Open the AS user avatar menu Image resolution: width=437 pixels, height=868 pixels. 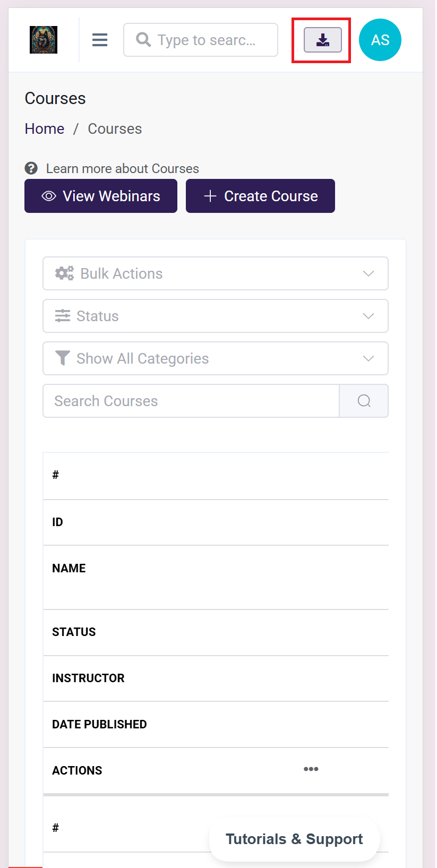tap(380, 40)
